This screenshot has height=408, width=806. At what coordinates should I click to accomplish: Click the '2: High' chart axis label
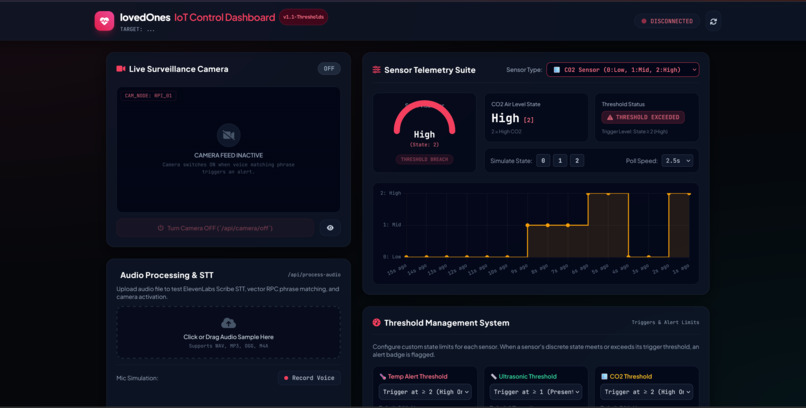[x=391, y=193]
